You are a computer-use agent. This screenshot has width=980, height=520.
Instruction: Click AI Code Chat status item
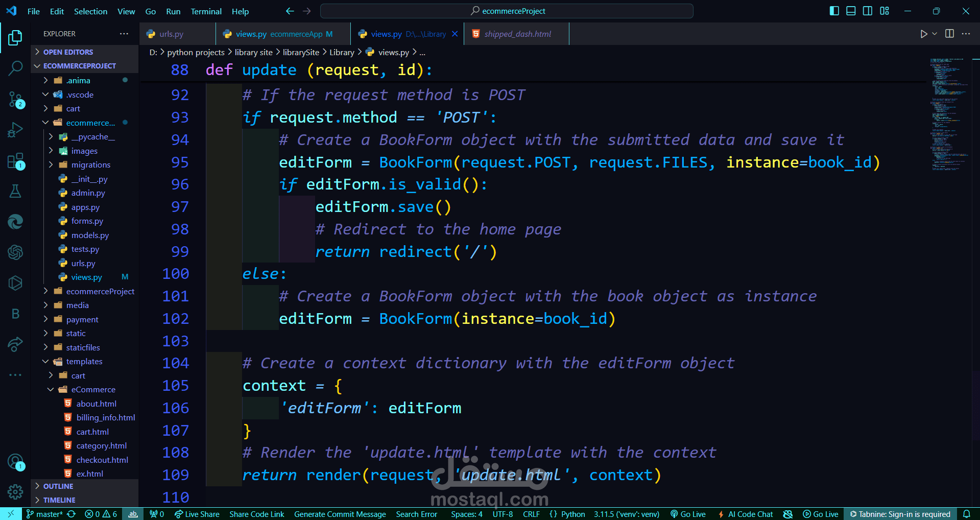pyautogui.click(x=746, y=514)
